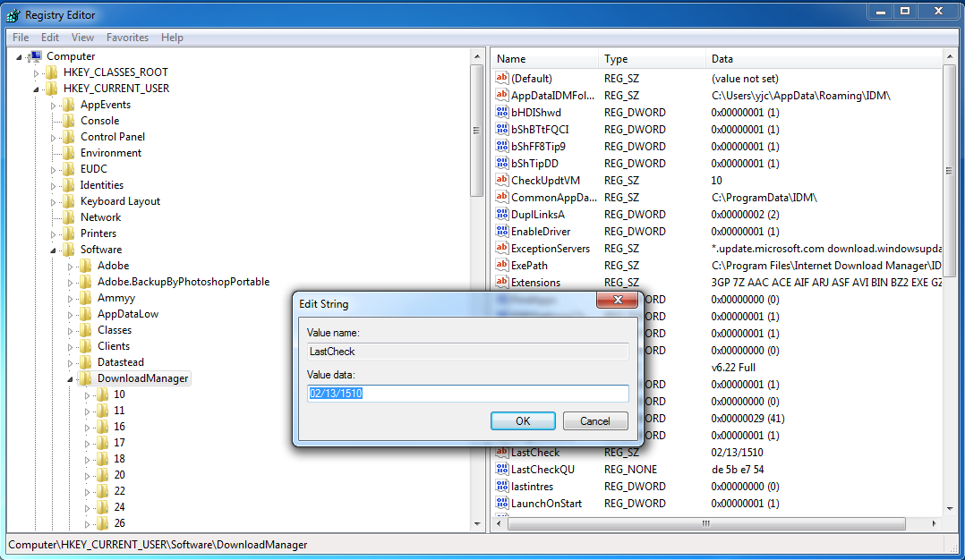Select the Environment key
965x560 pixels.
point(111,153)
